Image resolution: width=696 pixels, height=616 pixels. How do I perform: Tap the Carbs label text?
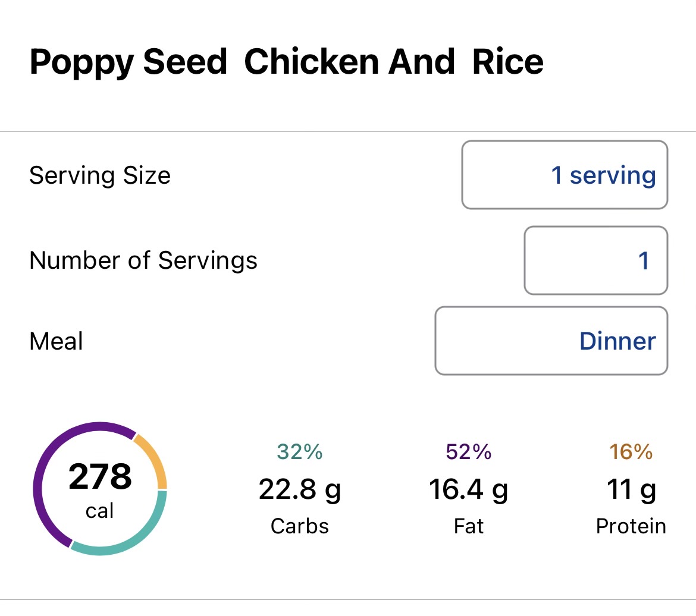point(300,526)
